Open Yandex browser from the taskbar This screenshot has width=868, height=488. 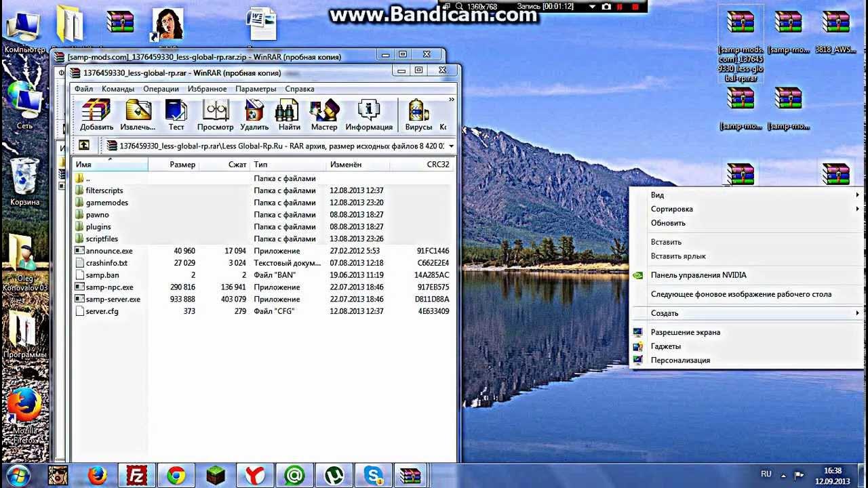[255, 476]
